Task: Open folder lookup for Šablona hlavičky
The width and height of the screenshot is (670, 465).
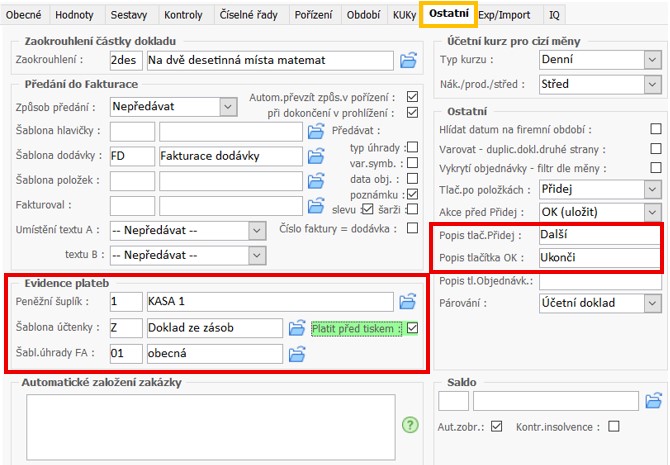Action: pyautogui.click(x=316, y=131)
